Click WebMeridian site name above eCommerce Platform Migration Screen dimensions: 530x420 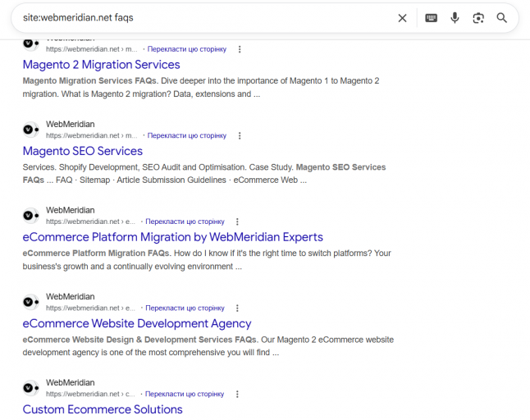click(71, 210)
